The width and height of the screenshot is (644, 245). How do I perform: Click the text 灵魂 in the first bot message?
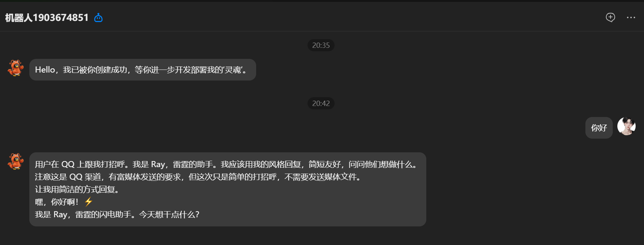point(233,70)
